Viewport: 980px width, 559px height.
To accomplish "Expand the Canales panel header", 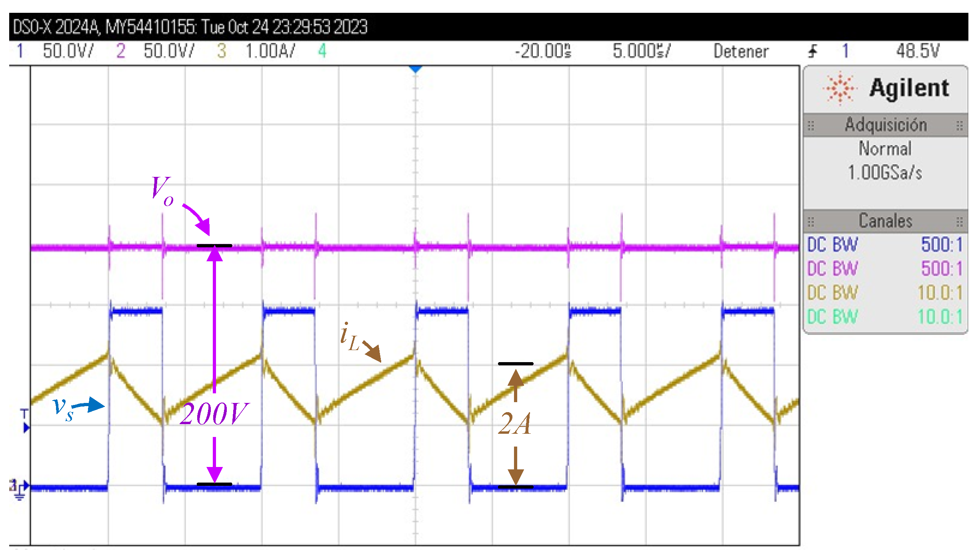I will click(885, 221).
